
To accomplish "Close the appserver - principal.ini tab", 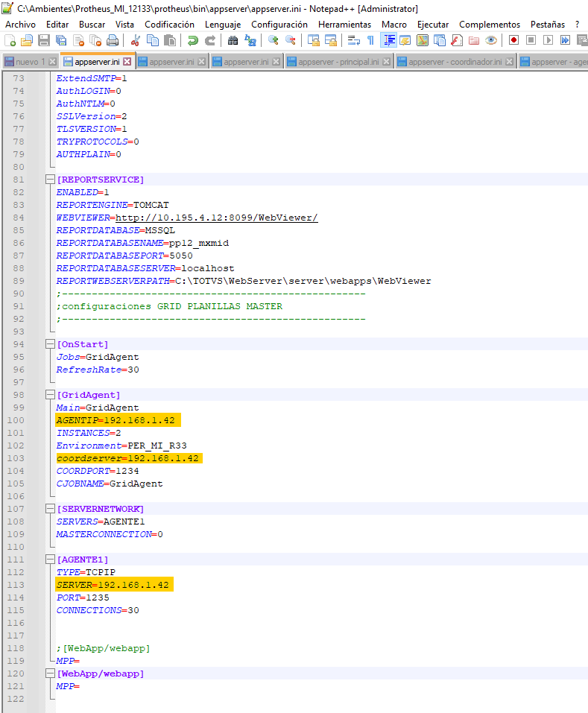I will pyautogui.click(x=387, y=61).
